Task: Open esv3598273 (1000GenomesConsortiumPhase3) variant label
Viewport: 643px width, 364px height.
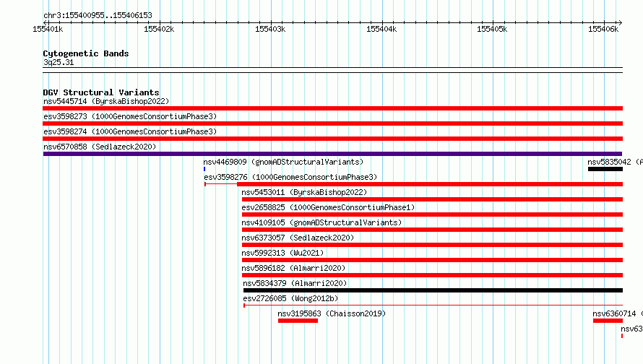Action: (130, 116)
